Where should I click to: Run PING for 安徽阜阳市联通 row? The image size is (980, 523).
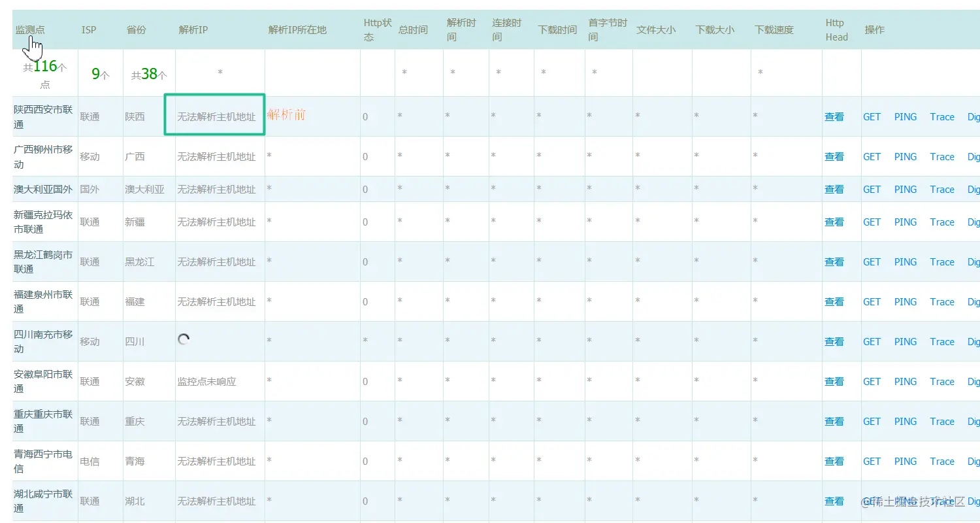[906, 382]
